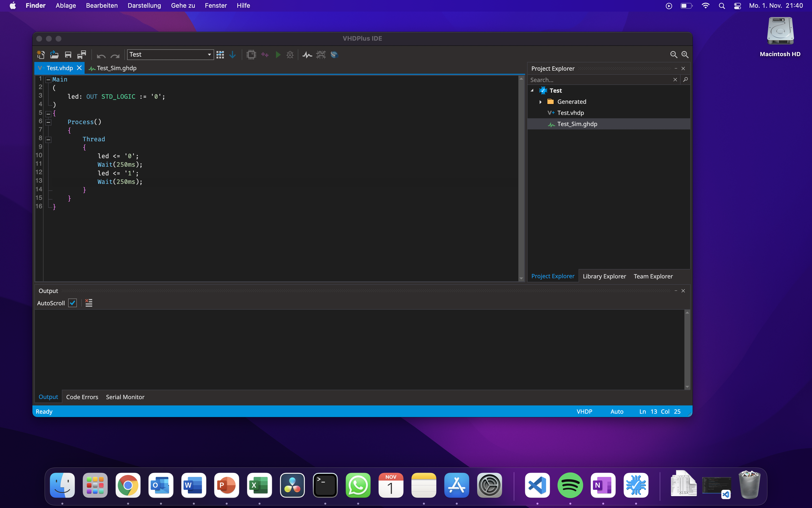Image resolution: width=812 pixels, height=508 pixels.
Task: Switch to the Test_Sim.ghdp editor tab
Action: click(x=112, y=68)
